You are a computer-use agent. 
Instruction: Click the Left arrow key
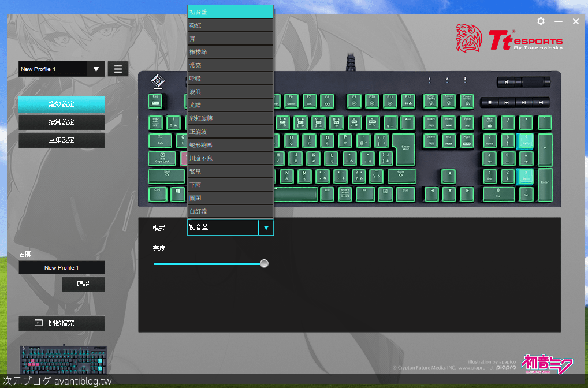tap(431, 194)
